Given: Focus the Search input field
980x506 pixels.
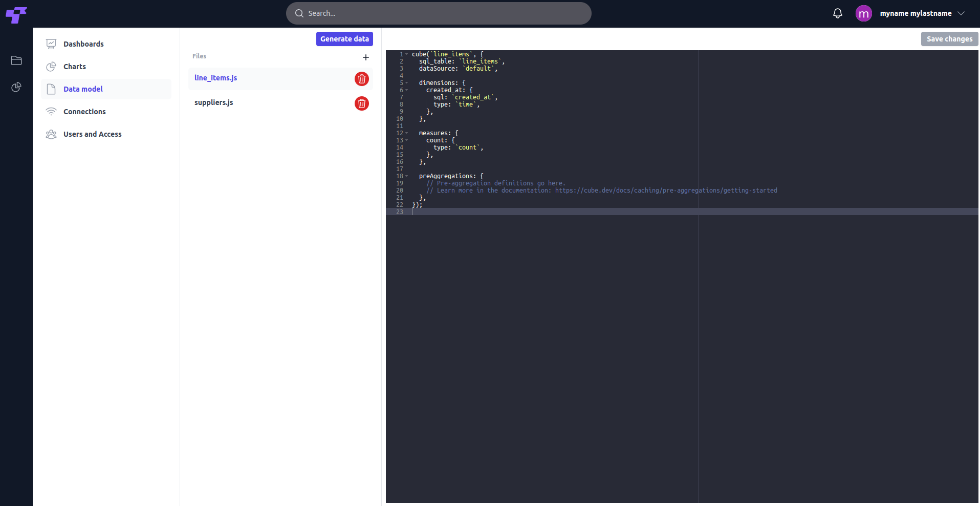Looking at the screenshot, I should [x=439, y=13].
